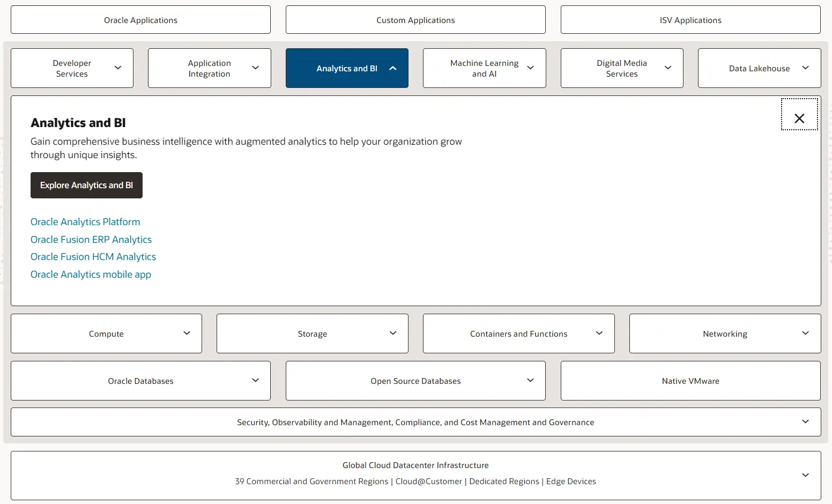Open the Oracle Analytics Platform link
The height and width of the screenshot is (504, 832).
click(x=85, y=222)
